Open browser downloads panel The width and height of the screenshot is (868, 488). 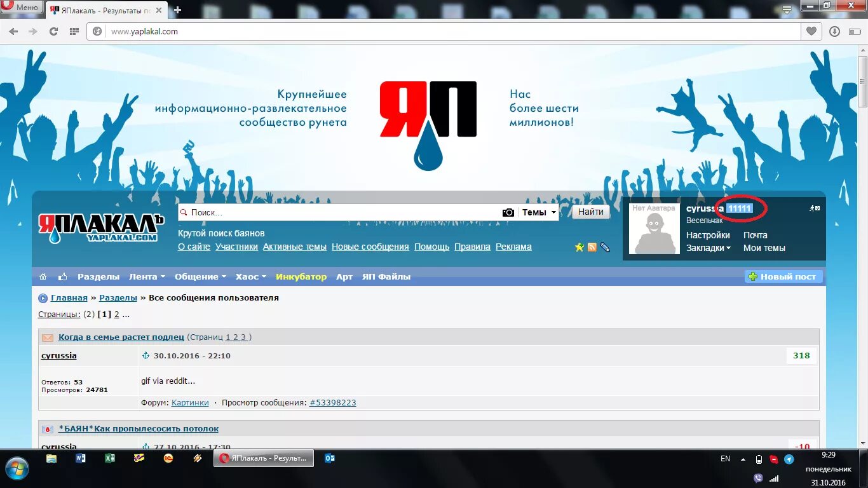coord(834,31)
